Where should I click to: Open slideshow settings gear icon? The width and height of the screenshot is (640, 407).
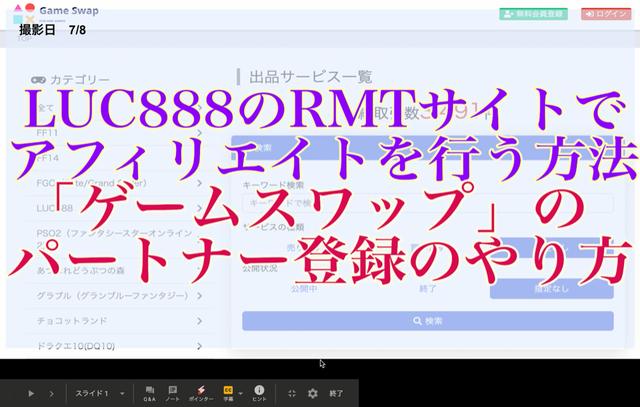312,394
